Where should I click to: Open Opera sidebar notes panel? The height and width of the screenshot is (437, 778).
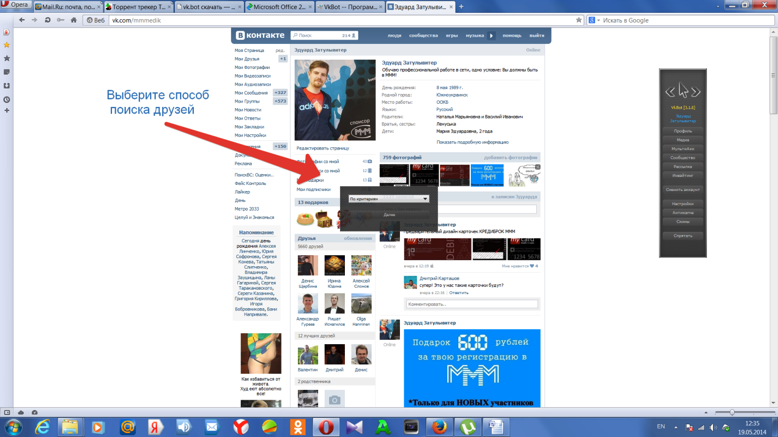pyautogui.click(x=6, y=72)
